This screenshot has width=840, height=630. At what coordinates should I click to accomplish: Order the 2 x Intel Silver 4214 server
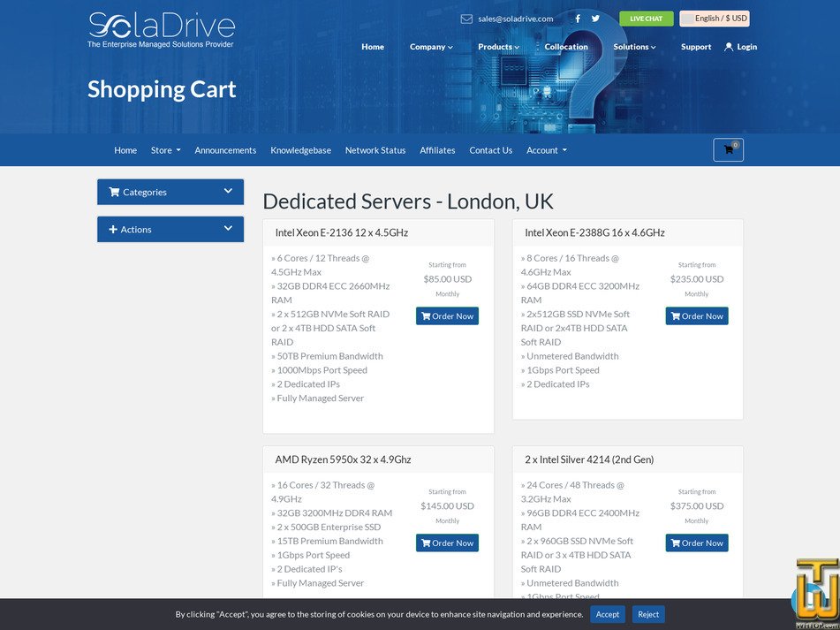coord(697,543)
